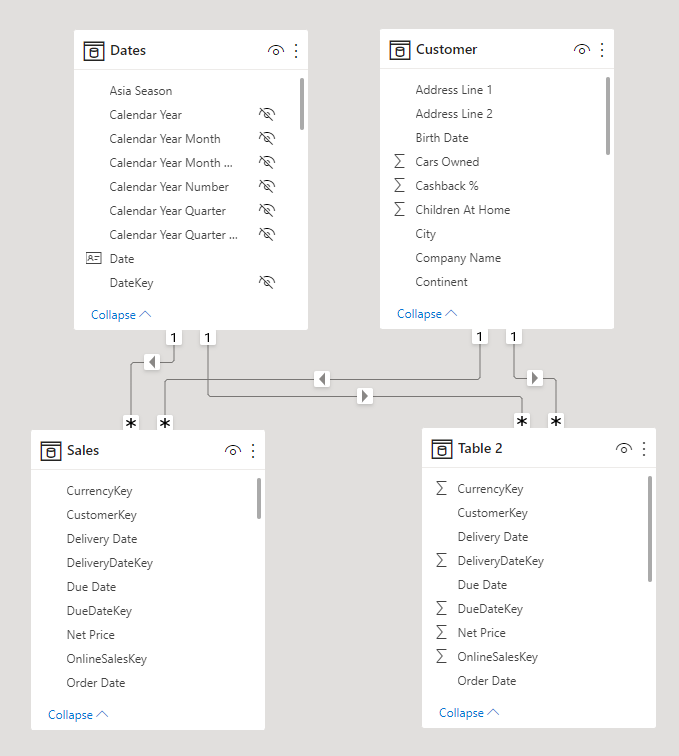Select Delivery Date in Sales table
This screenshot has height=756, width=679.
(x=102, y=539)
